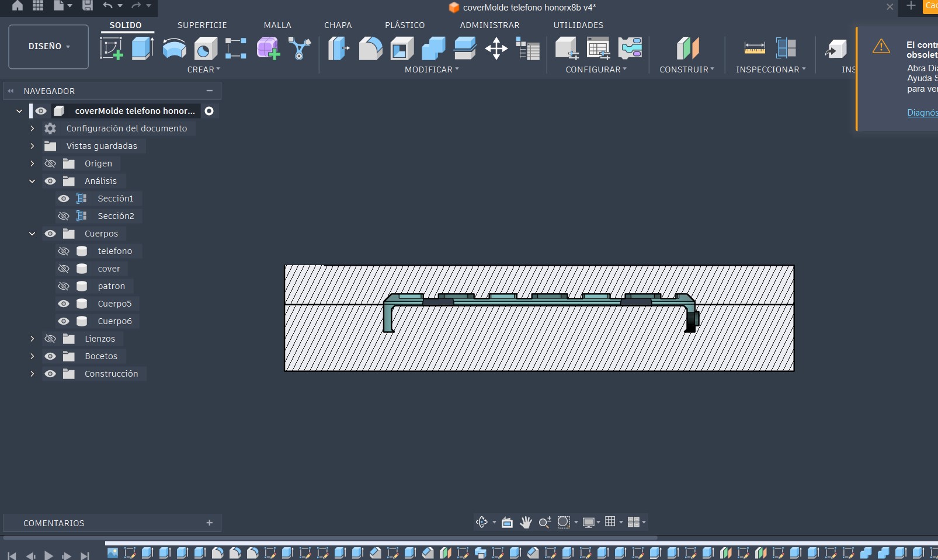This screenshot has height=560, width=938.
Task: Show the hidden cover body
Action: coord(64,269)
